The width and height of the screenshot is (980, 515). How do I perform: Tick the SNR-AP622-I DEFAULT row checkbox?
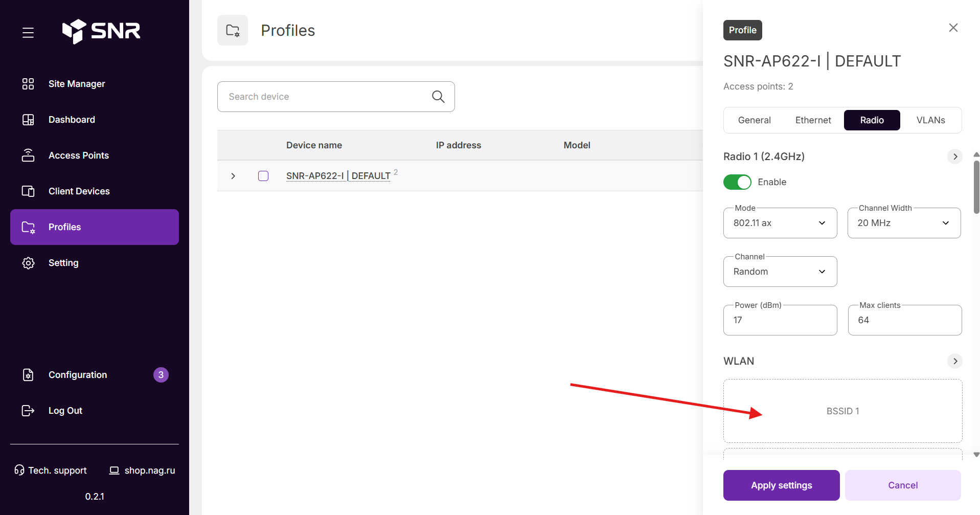click(263, 176)
